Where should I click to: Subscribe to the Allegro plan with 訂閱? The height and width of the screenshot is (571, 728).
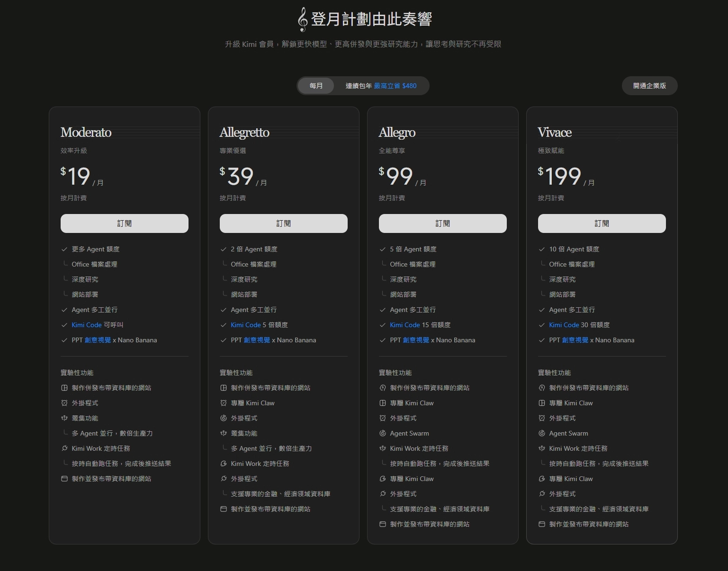coord(443,223)
